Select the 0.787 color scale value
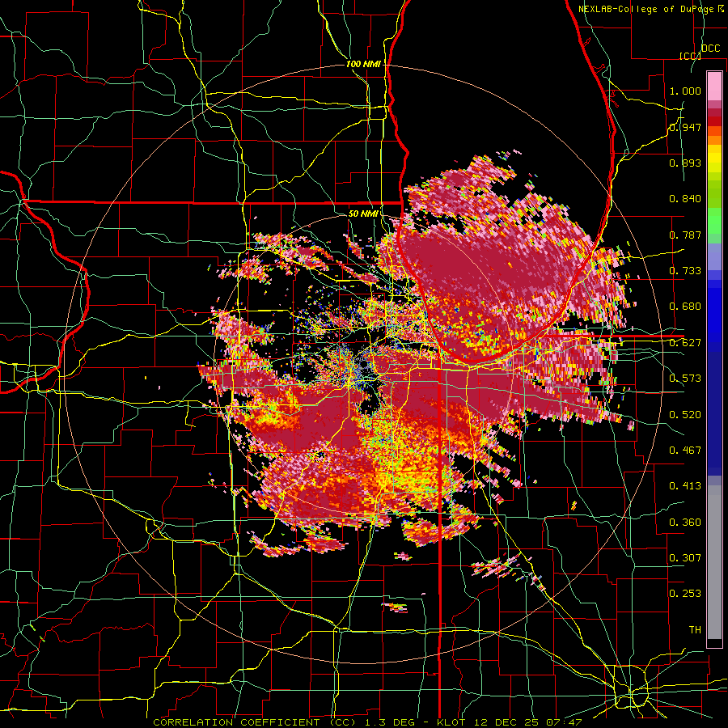Image resolution: width=728 pixels, height=728 pixels. (685, 235)
